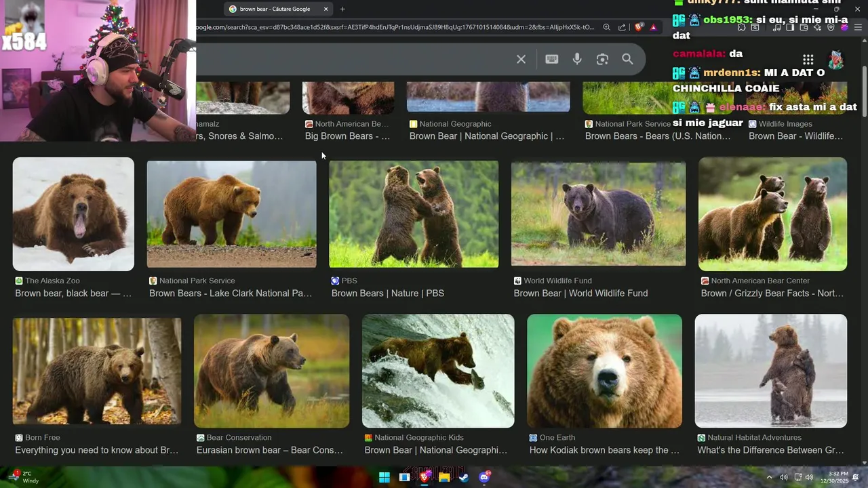Open Discord from the taskbar
The width and height of the screenshot is (868, 488).
tap(484, 477)
